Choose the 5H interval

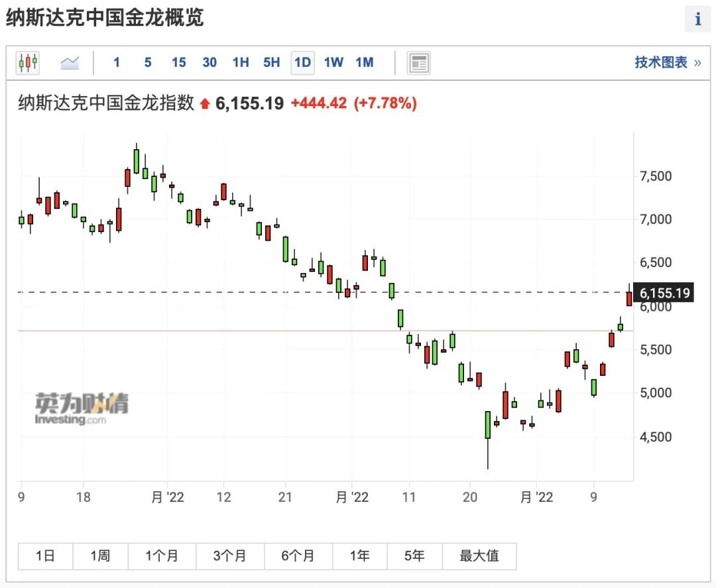click(272, 62)
